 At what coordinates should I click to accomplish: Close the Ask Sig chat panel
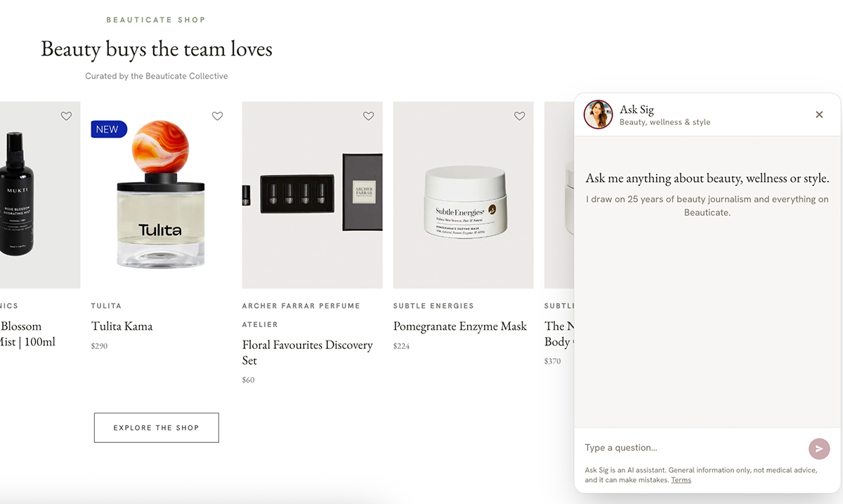click(x=819, y=114)
